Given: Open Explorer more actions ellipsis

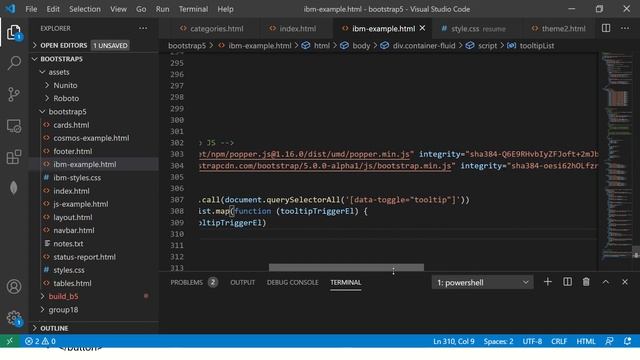Looking at the screenshot, I should pyautogui.click(x=143, y=28).
